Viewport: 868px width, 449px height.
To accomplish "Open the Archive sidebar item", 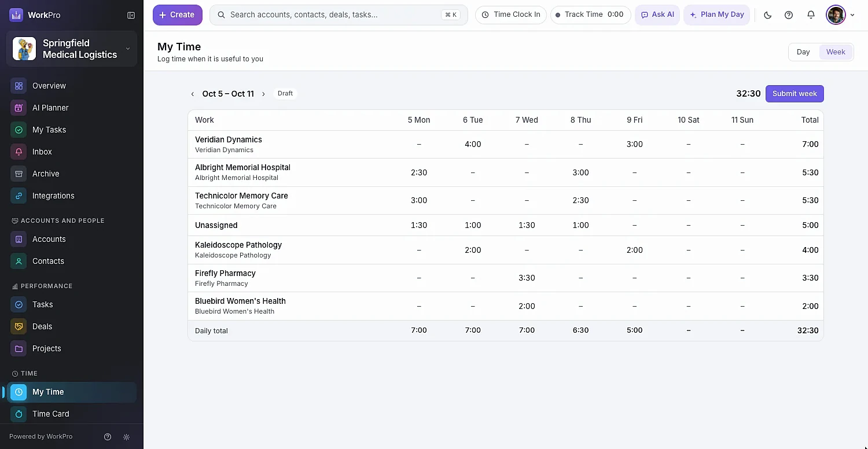I will tap(72, 174).
